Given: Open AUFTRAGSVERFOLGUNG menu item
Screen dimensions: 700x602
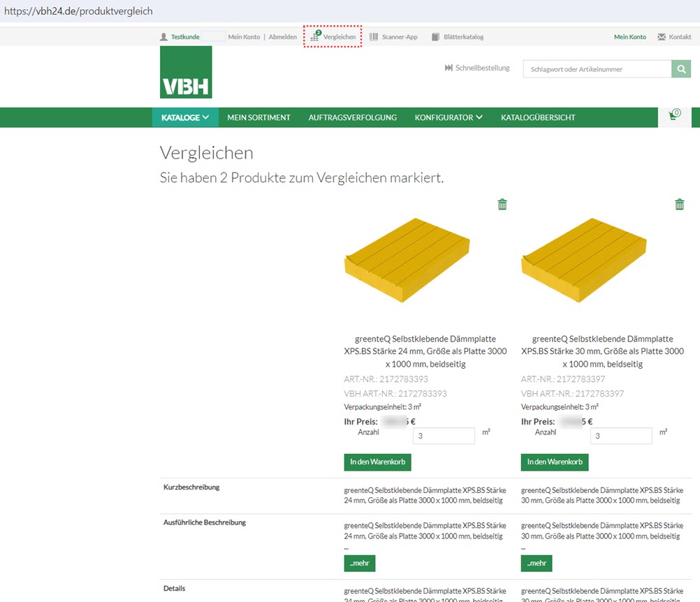Looking at the screenshot, I should click(353, 117).
